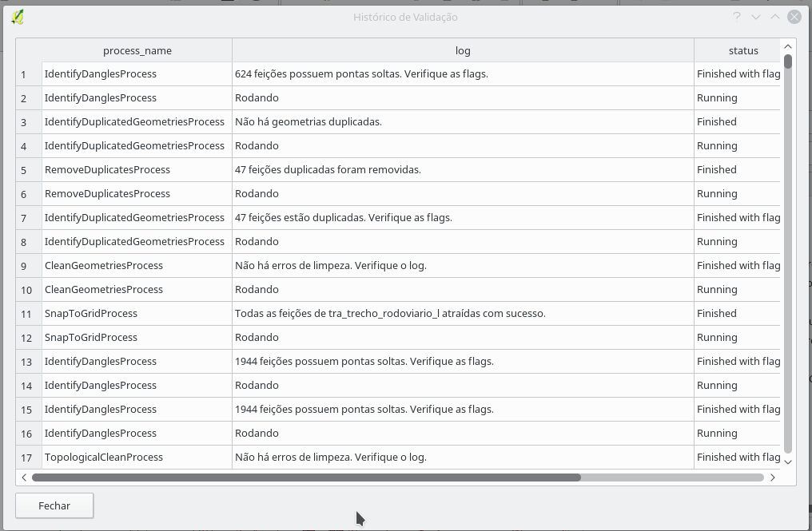Select row 5 'Finished' status cell
This screenshot has width=812, height=531.
[x=738, y=170]
